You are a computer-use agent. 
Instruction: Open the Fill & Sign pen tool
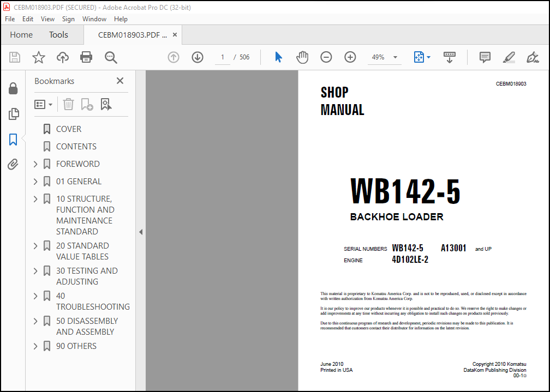pyautogui.click(x=533, y=57)
